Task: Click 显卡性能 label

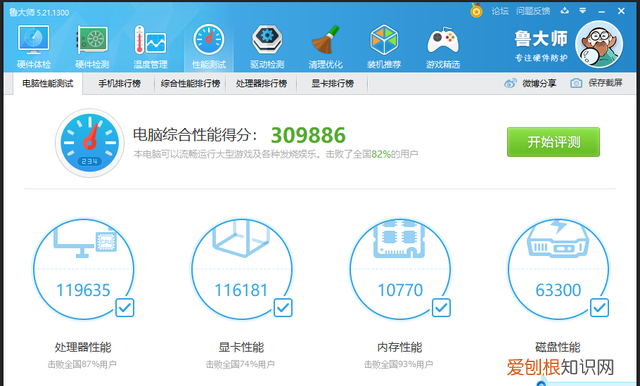Action: point(241,347)
